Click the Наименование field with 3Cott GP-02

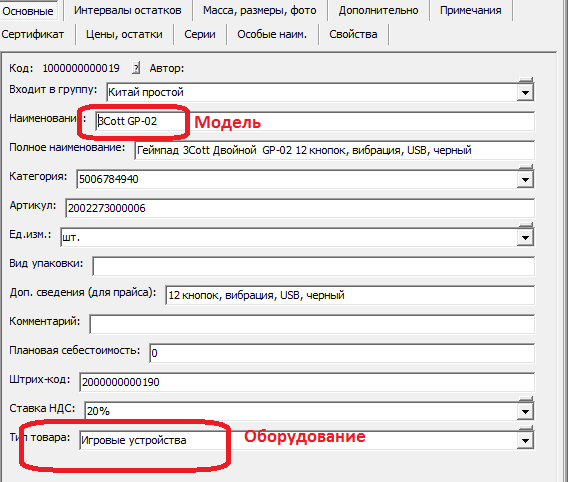(x=315, y=121)
